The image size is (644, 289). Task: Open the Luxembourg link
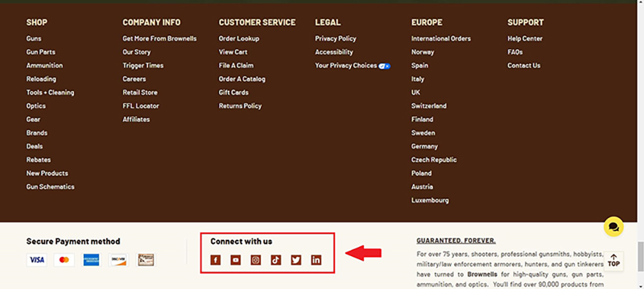click(430, 201)
